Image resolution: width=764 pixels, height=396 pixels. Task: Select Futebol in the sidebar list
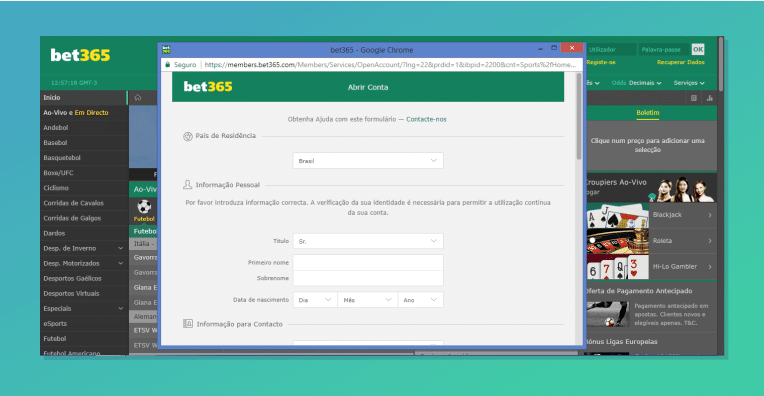click(84, 339)
